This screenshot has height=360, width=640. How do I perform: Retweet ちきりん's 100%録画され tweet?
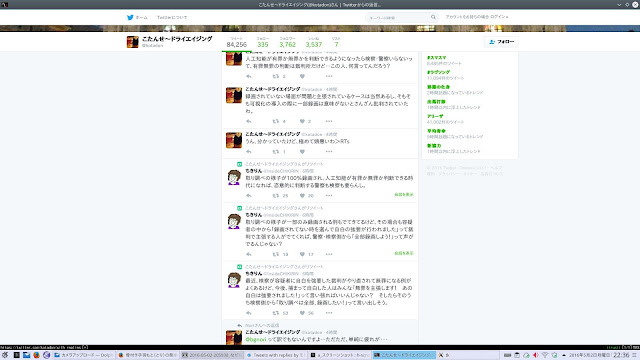pyautogui.click(x=276, y=196)
